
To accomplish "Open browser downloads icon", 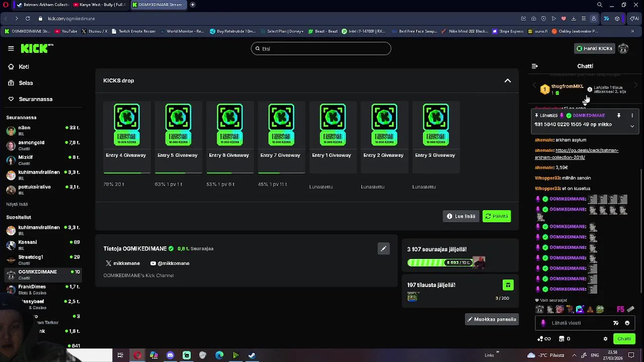I will click(x=574, y=19).
